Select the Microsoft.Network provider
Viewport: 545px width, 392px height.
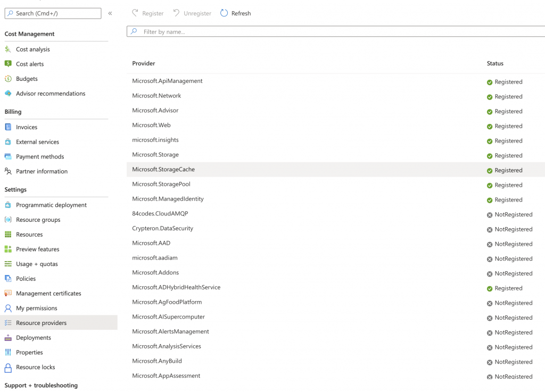click(x=156, y=96)
